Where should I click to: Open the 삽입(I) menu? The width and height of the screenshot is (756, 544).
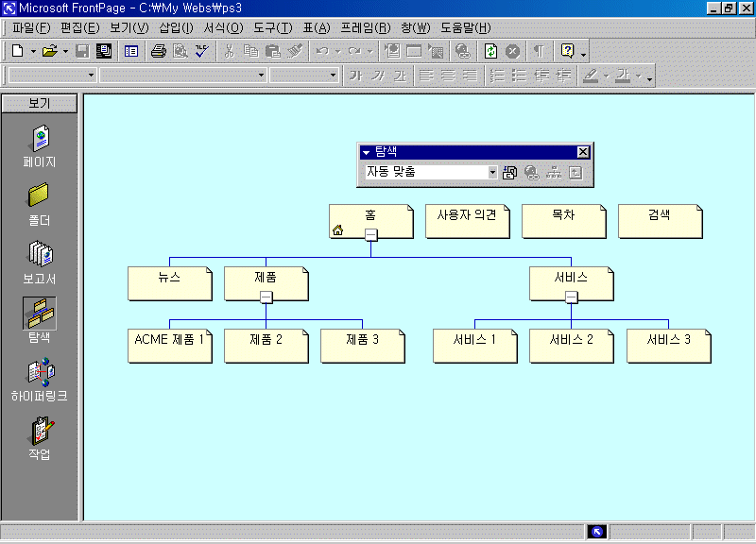tap(176, 28)
